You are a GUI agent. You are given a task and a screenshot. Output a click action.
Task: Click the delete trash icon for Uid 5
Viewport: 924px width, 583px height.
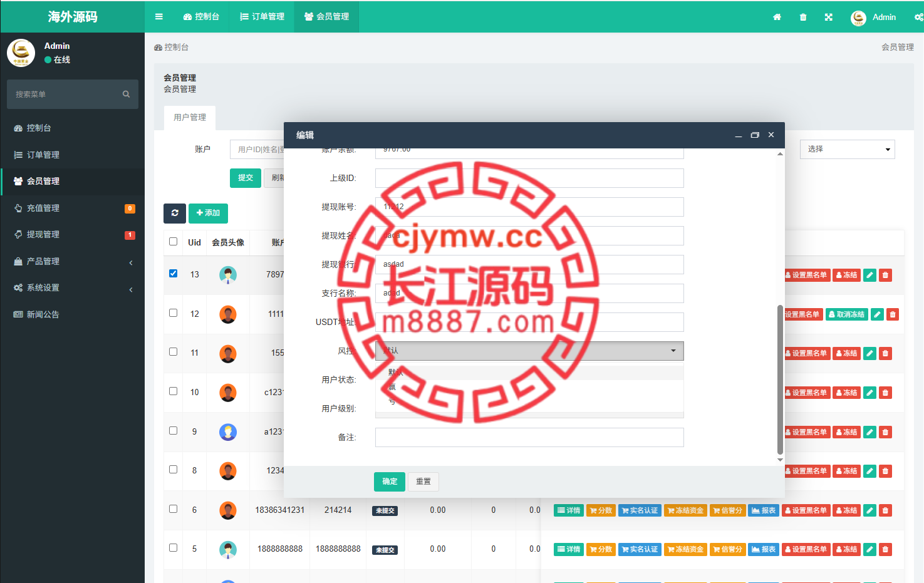click(x=885, y=549)
